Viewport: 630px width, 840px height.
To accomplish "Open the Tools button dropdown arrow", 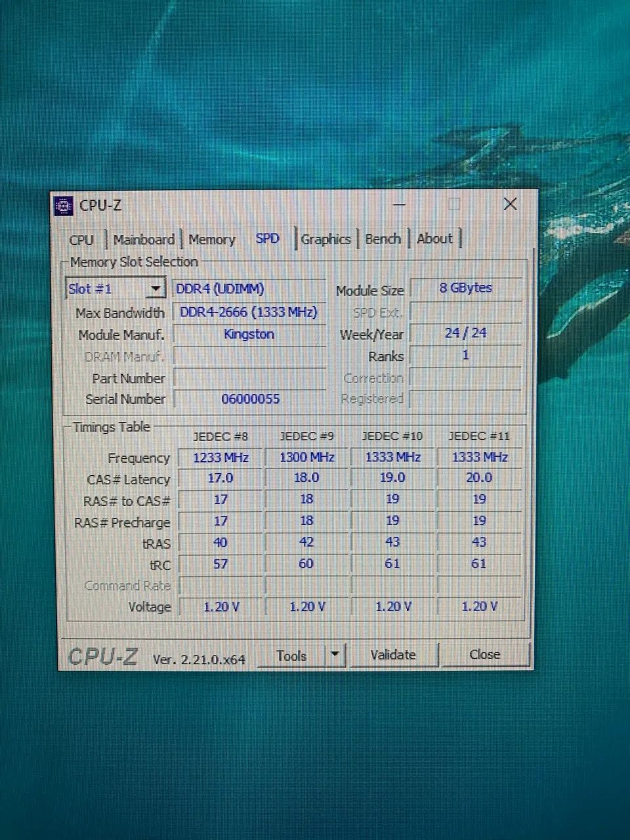I will tap(335, 655).
